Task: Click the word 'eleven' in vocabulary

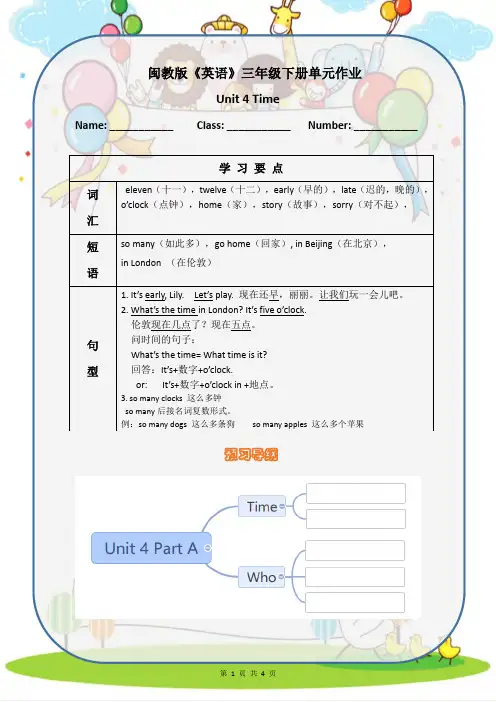Action: (138, 190)
